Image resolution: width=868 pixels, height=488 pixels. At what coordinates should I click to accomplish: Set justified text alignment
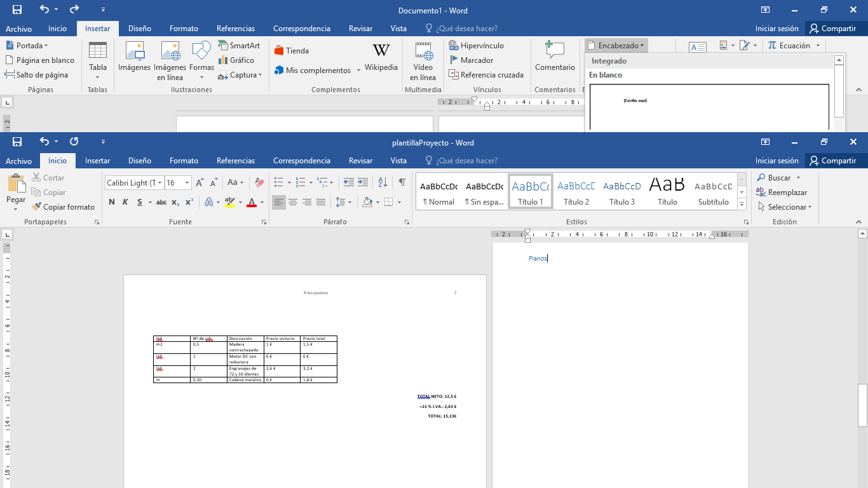321,202
